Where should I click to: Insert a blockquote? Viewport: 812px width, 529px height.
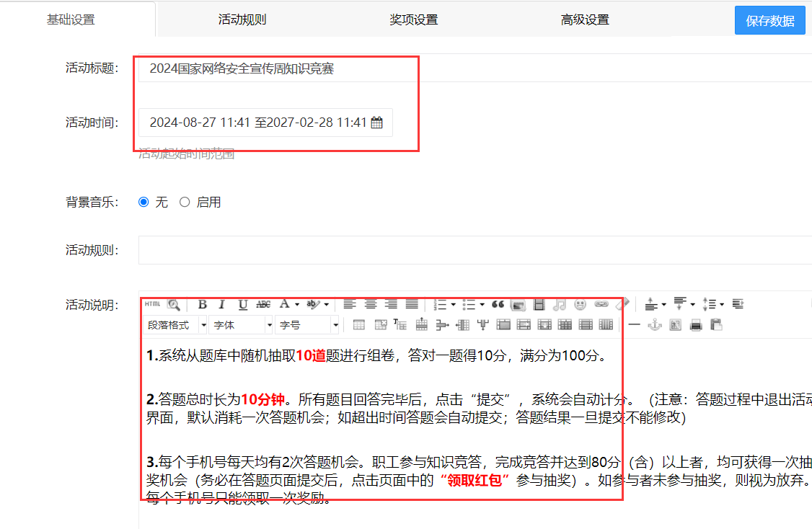(x=498, y=304)
